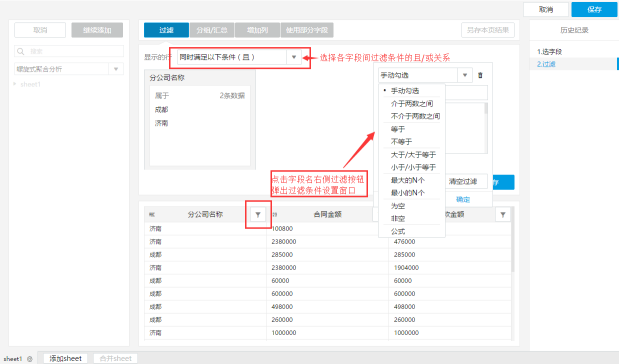Click the top-right 保存 button
Screen dimensions: 619x364
pyautogui.click(x=594, y=9)
